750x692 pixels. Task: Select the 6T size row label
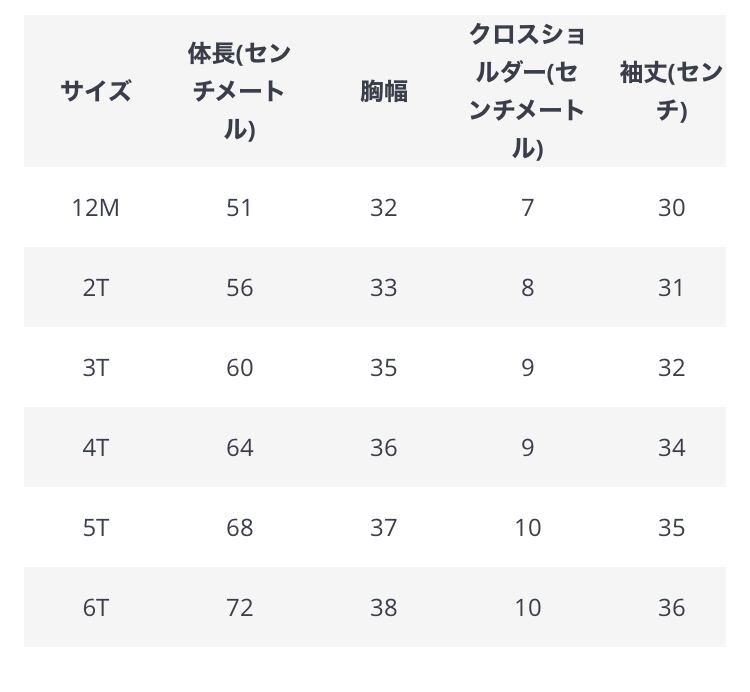point(95,608)
